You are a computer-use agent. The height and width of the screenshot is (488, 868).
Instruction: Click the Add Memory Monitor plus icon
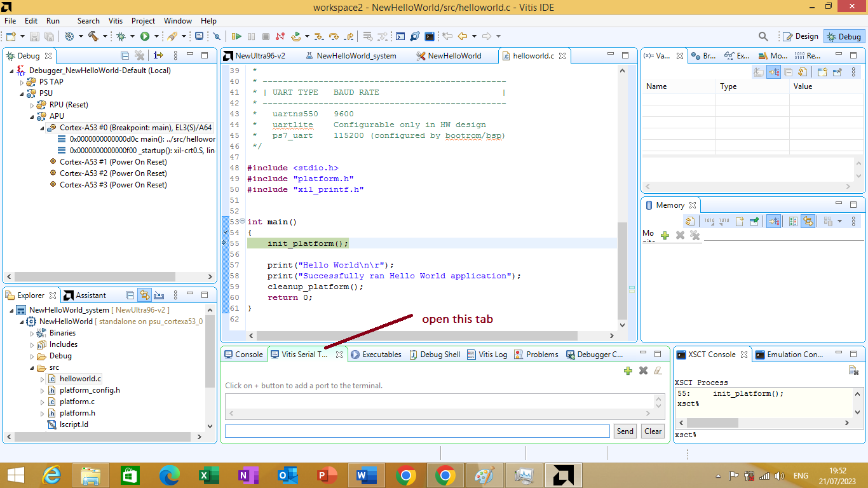click(x=665, y=235)
